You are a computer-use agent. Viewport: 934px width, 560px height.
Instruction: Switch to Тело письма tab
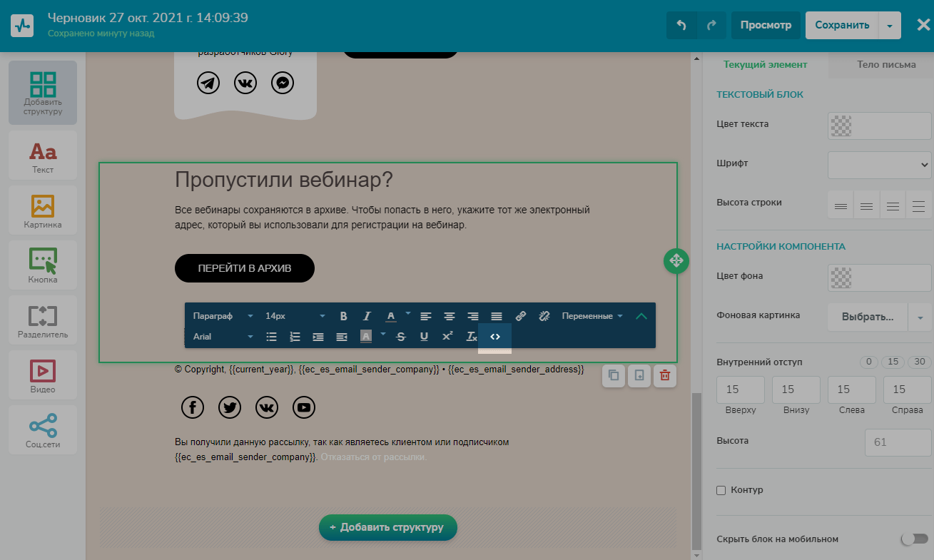tap(886, 64)
